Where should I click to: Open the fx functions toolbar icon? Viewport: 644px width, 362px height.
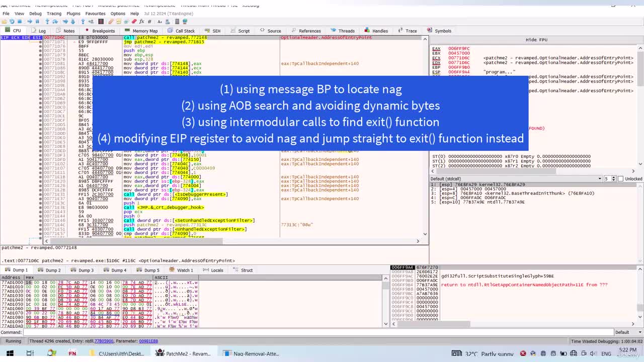point(141,22)
